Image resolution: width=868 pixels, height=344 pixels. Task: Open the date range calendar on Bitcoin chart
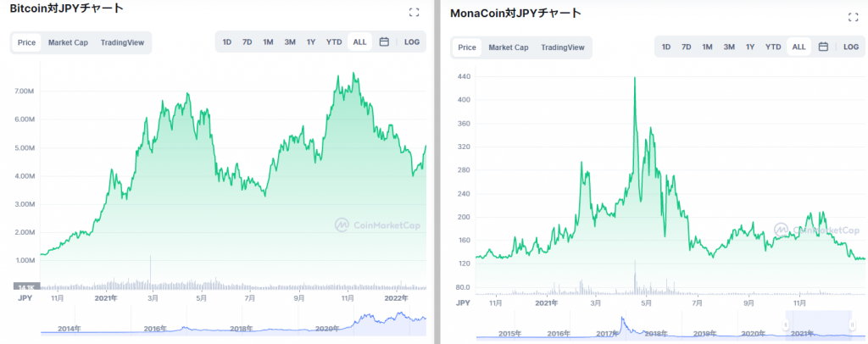384,42
